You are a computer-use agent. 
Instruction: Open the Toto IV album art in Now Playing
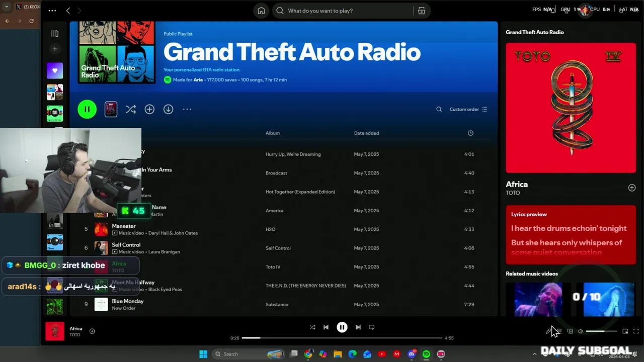coord(571,108)
